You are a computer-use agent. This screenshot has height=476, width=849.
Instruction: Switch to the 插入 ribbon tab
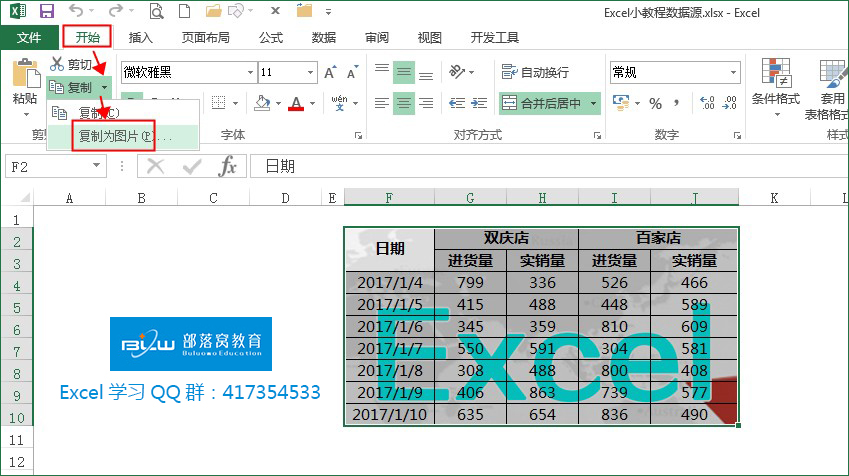141,37
